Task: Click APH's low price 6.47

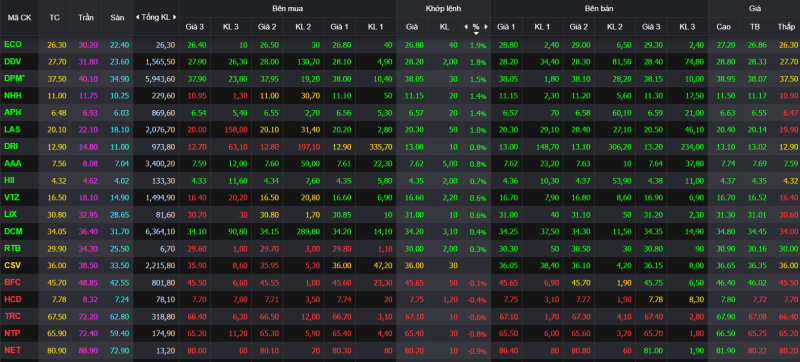Action: (x=790, y=113)
